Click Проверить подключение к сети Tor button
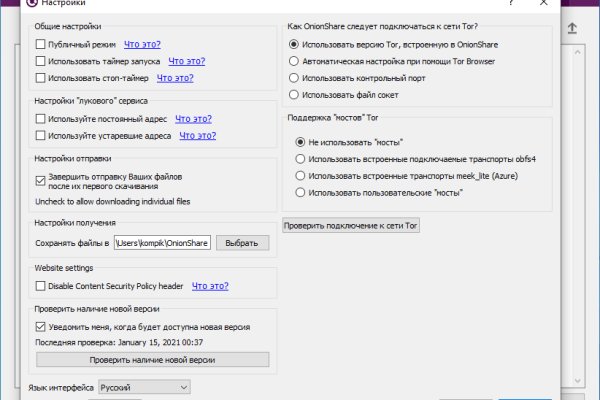Screen dimensions: 600x400 click(x=351, y=225)
